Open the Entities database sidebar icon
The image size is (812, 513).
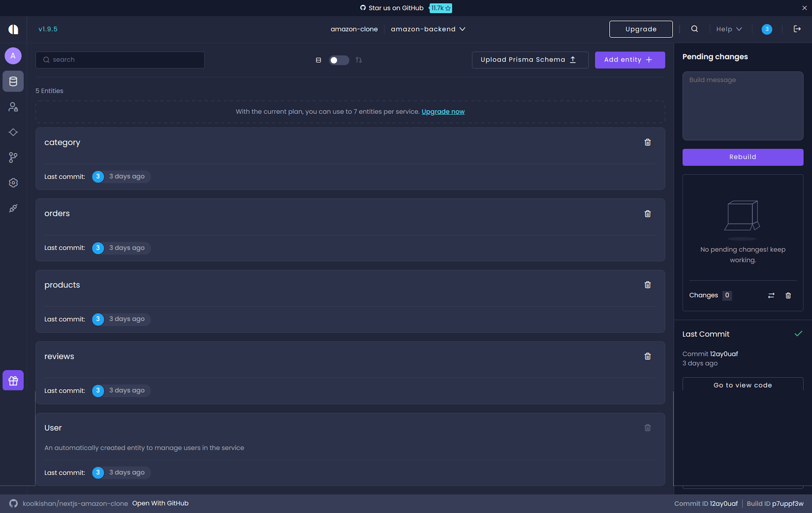(x=13, y=81)
